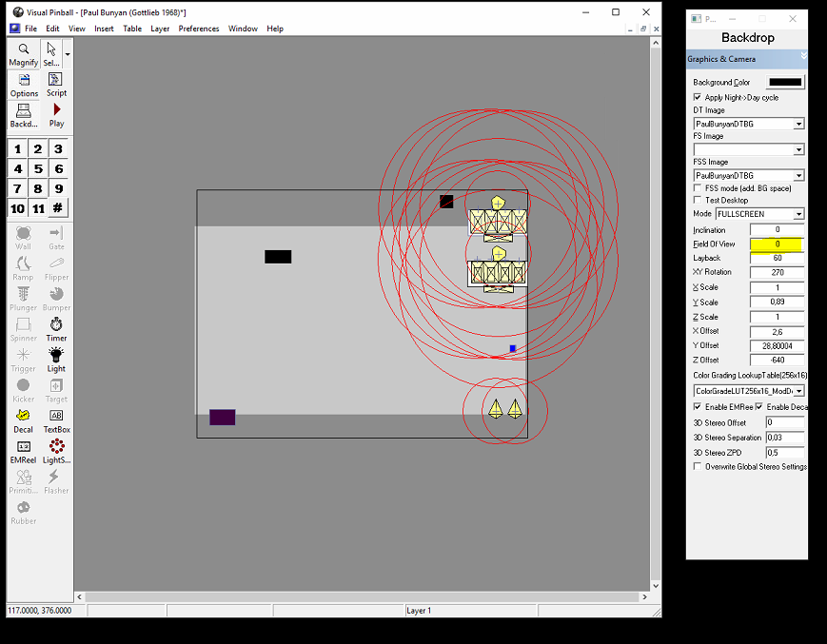Select the Bumper tool

pyautogui.click(x=56, y=300)
